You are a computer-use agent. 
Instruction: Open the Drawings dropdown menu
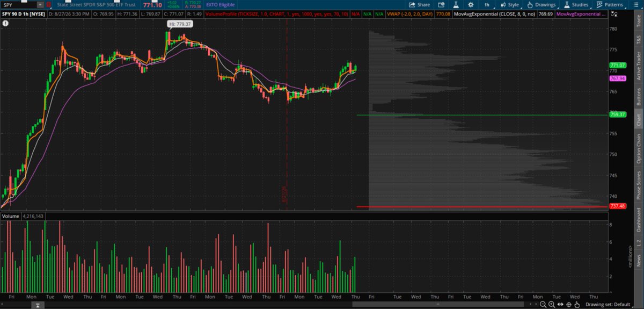coord(541,4)
